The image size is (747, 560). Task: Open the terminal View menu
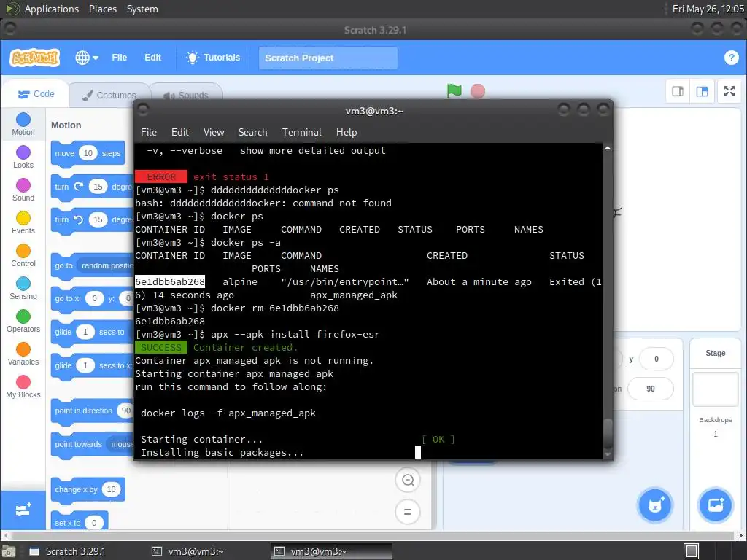(214, 133)
